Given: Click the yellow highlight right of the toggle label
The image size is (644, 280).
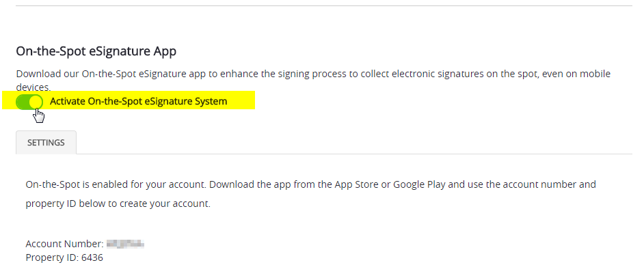Looking at the screenshot, I should (241, 100).
